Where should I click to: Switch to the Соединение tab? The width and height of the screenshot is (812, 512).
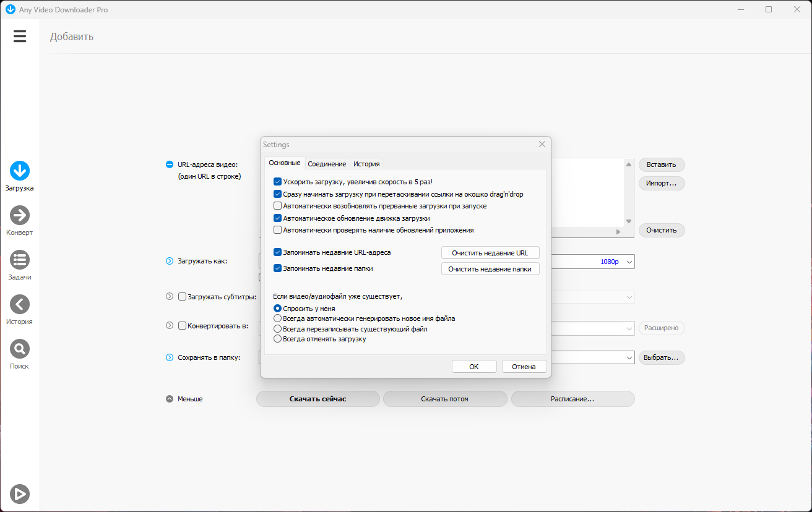327,164
